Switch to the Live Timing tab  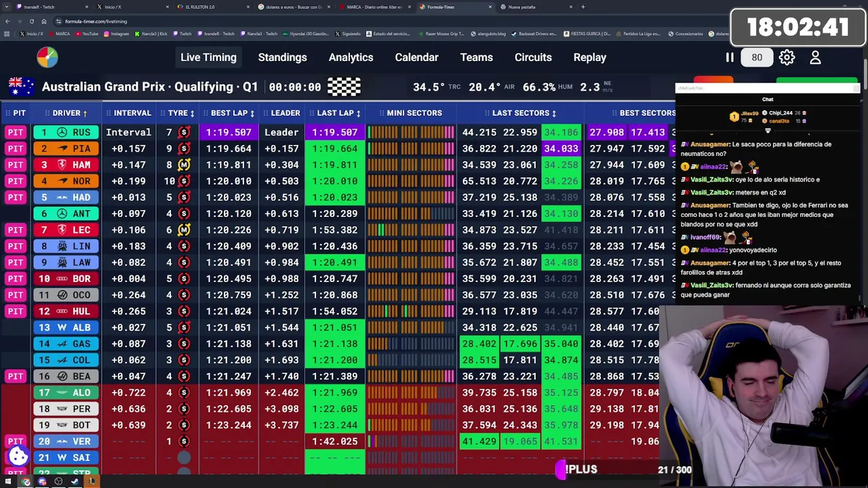coord(208,58)
